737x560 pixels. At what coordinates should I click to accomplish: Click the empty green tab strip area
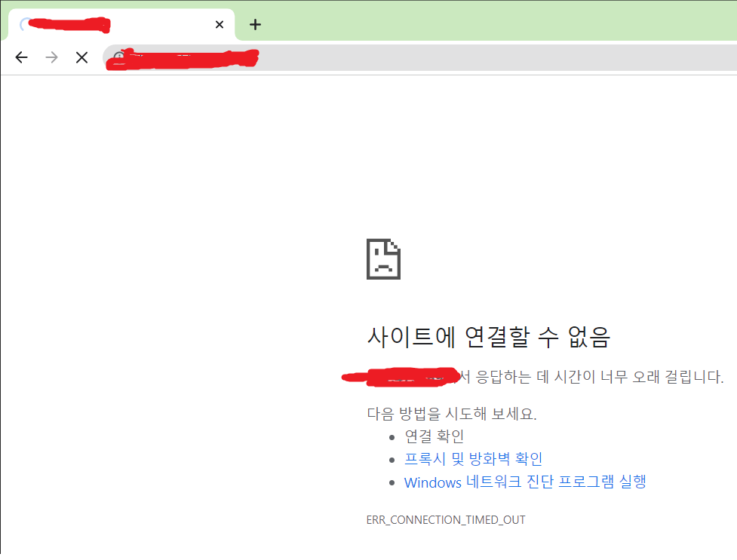pos(498,21)
